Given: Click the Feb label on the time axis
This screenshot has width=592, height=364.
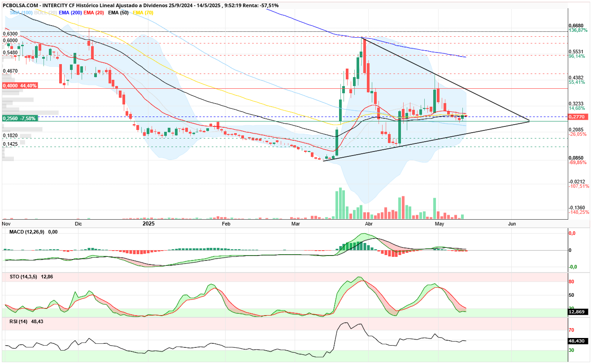Looking at the screenshot, I should click(x=226, y=223).
